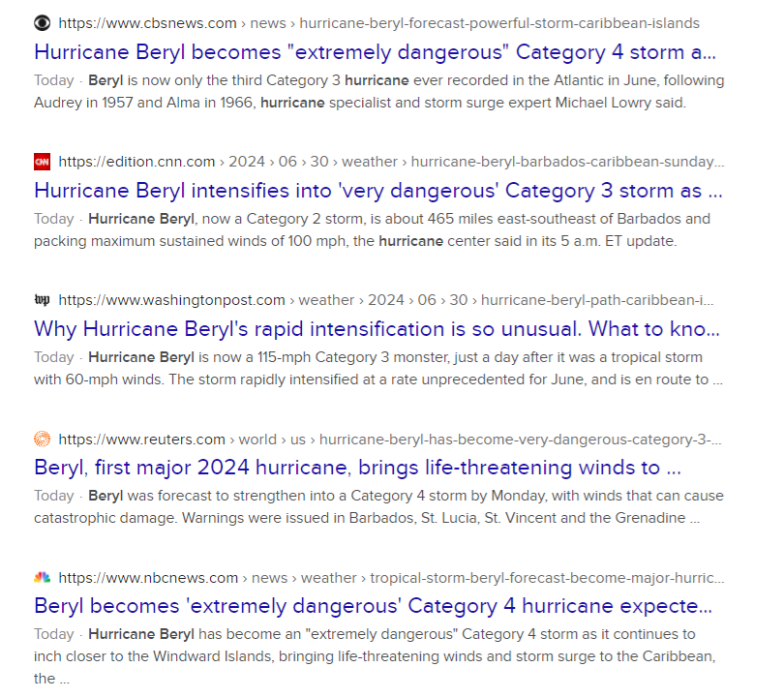Click the www.nbcnews.com URL breadcrumb
Screen dimensions: 784x698
[x=148, y=578]
